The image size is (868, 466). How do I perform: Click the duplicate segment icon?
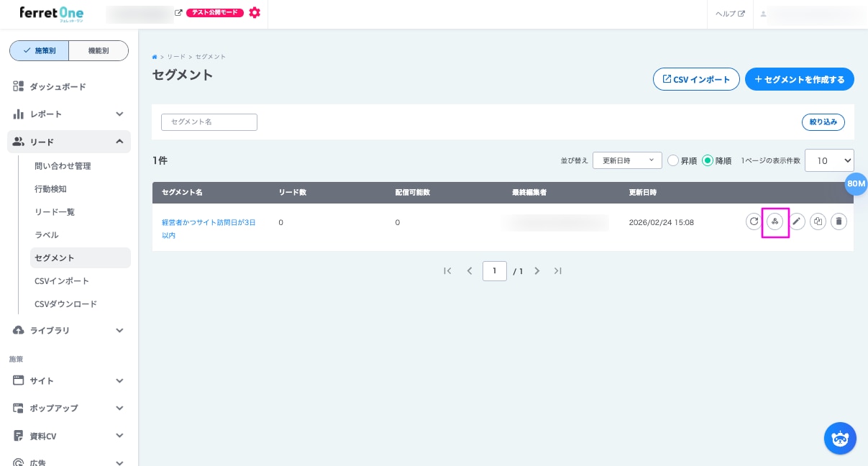tap(818, 221)
